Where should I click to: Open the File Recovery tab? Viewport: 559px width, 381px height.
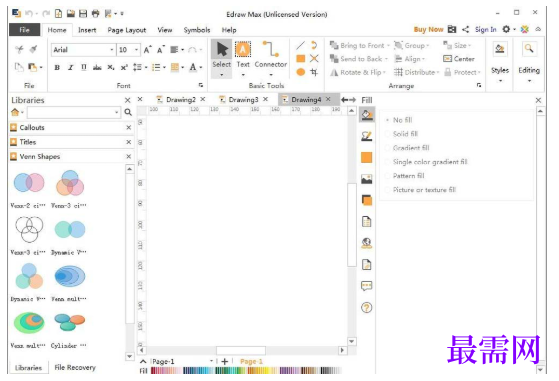[x=75, y=367]
